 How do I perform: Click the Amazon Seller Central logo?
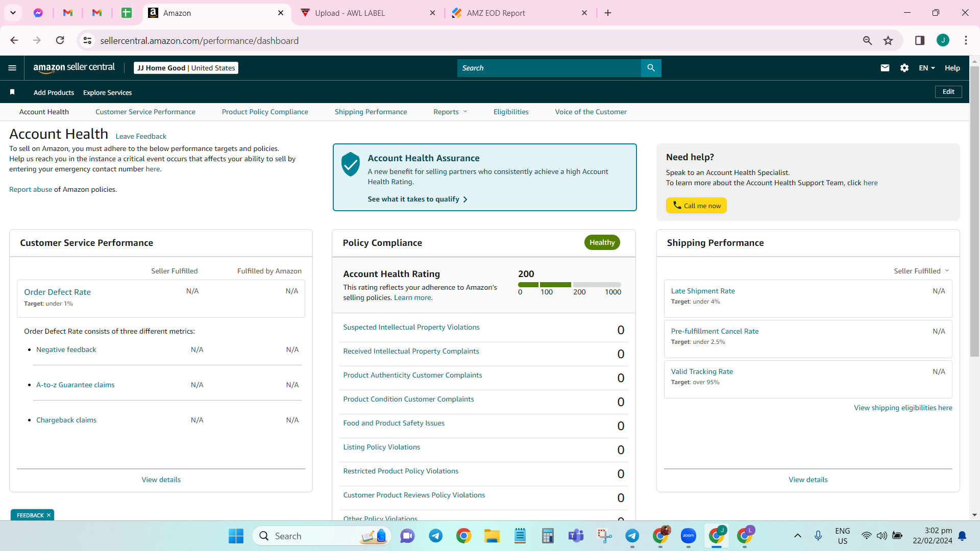pos(74,68)
